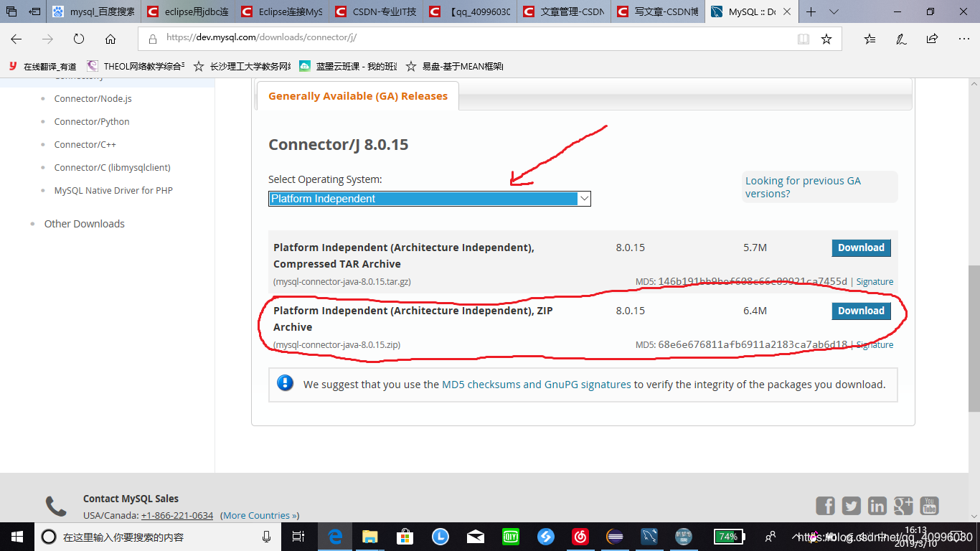Show tabs you've set aside
This screenshot has width=980, height=551.
tap(11, 11)
